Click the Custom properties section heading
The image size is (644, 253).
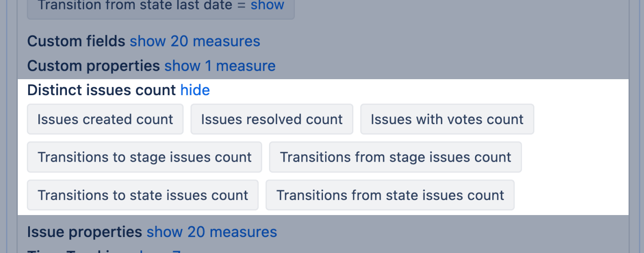(x=93, y=66)
